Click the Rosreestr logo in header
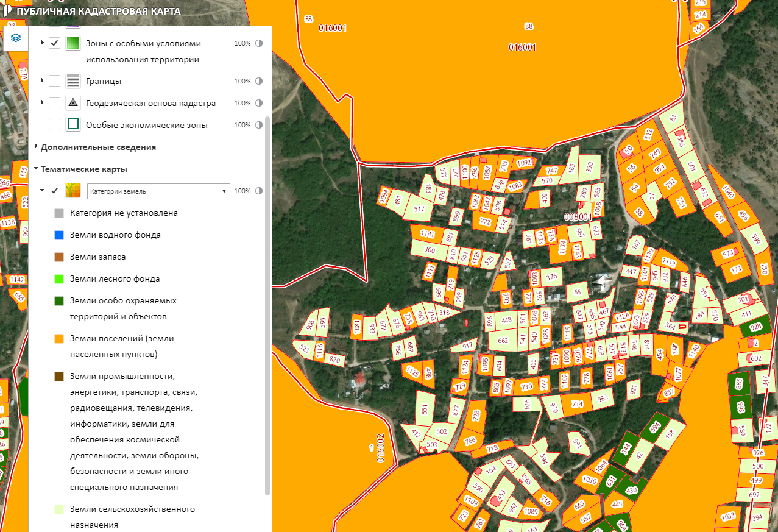 coord(7,10)
